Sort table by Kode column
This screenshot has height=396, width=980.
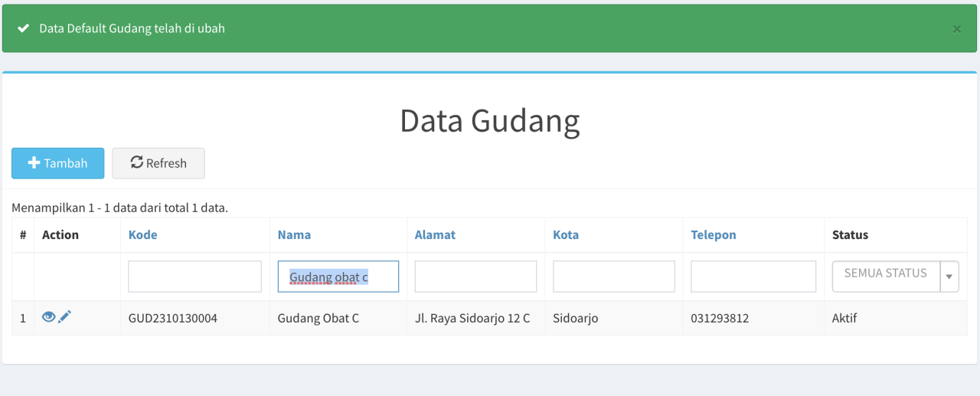click(143, 235)
